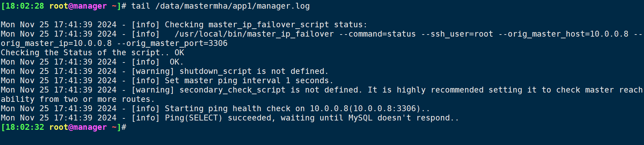Click the 10.0.0.8(10.0.0.8:3306) address

click(x=365, y=109)
